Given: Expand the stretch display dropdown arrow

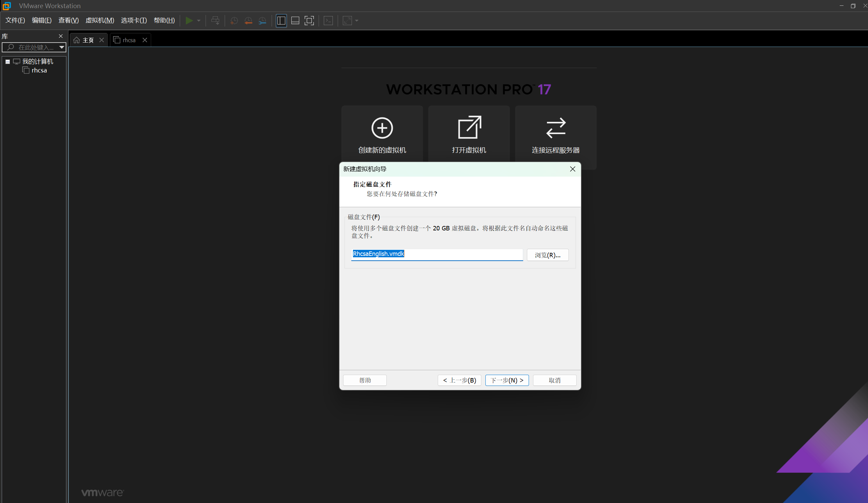Looking at the screenshot, I should tap(356, 21).
